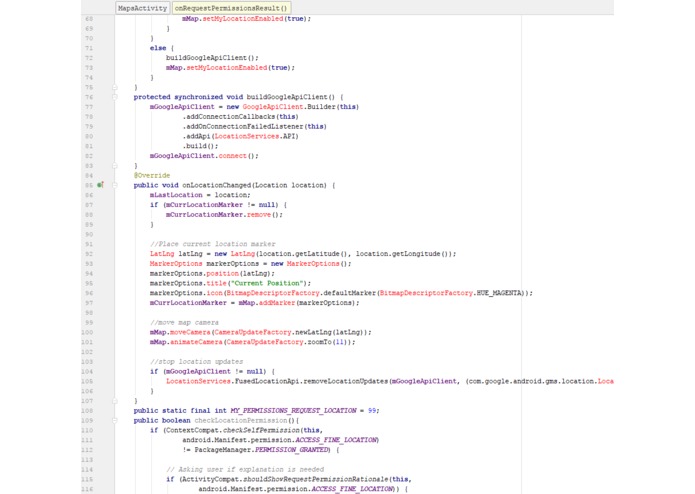Image resolution: width=695 pixels, height=494 pixels.
Task: Click '.addOnConnectionFailedListener(this)' line
Action: tap(254, 126)
